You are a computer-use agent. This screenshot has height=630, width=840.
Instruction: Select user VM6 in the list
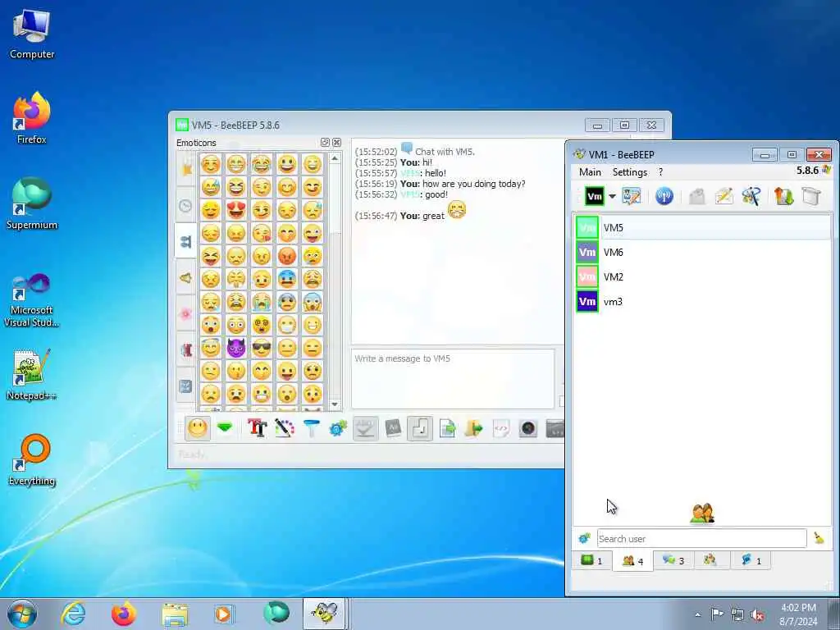click(703, 253)
